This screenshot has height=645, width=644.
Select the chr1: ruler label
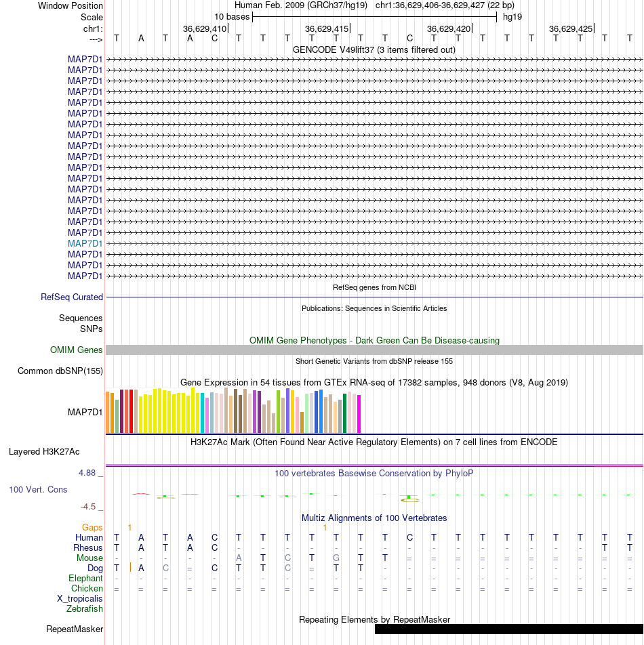tap(93, 28)
